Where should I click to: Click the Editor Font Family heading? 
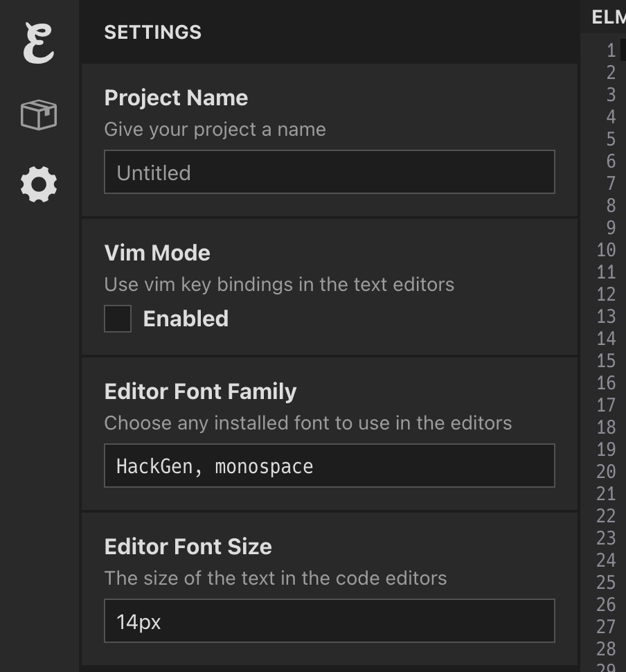[x=200, y=391]
